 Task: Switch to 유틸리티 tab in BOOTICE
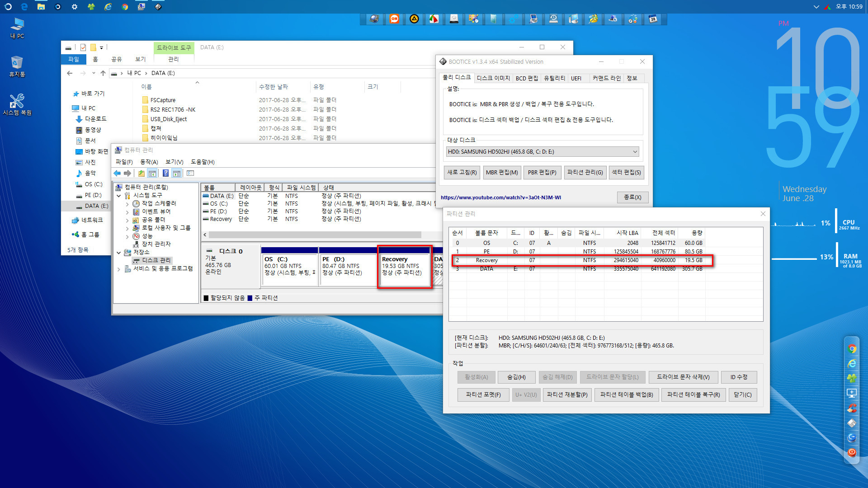pyautogui.click(x=554, y=78)
